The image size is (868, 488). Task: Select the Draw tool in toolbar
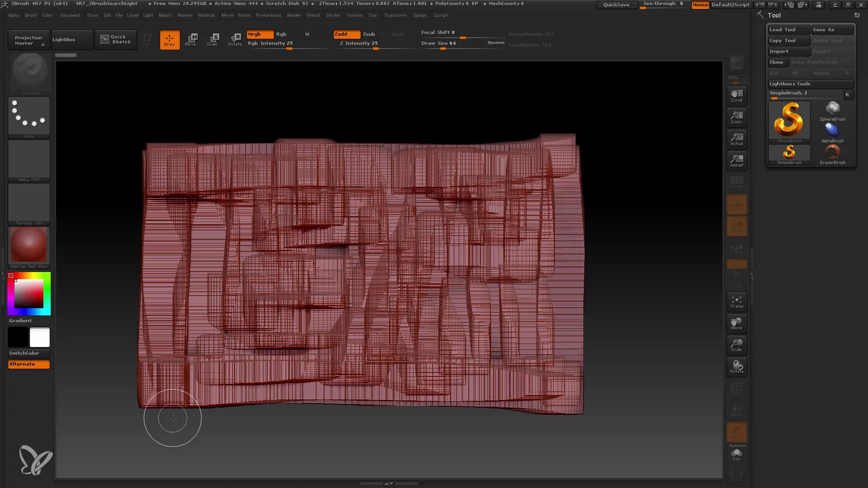tap(170, 39)
